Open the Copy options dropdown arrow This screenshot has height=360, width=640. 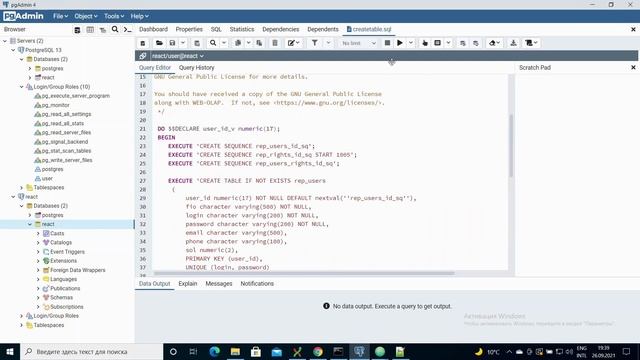coord(248,43)
